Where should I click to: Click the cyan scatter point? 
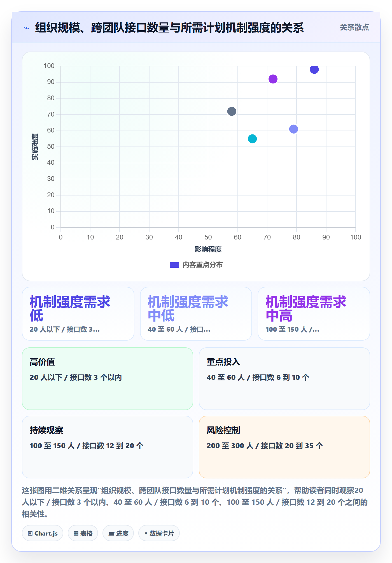point(252,139)
